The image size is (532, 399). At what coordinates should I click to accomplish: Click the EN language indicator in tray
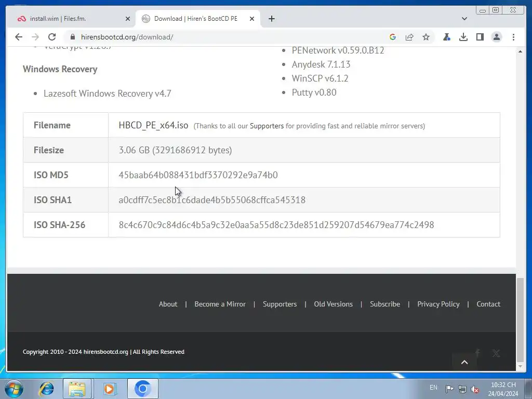(x=433, y=388)
